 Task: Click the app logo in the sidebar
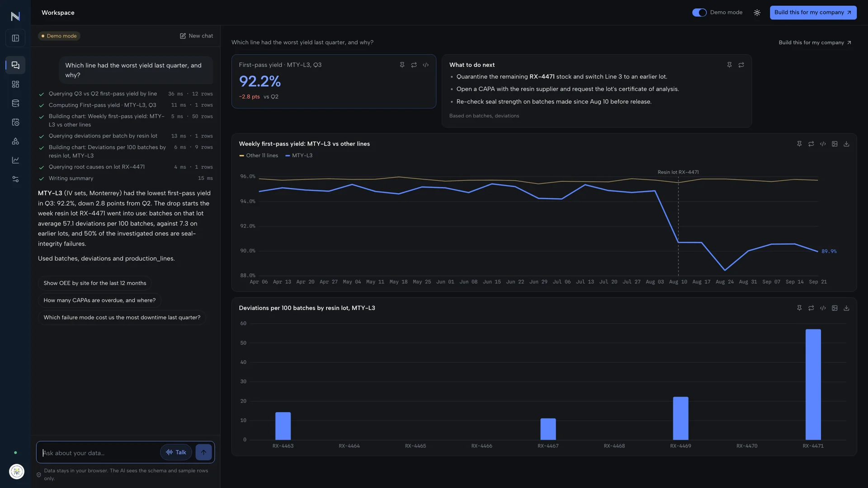[15, 16]
